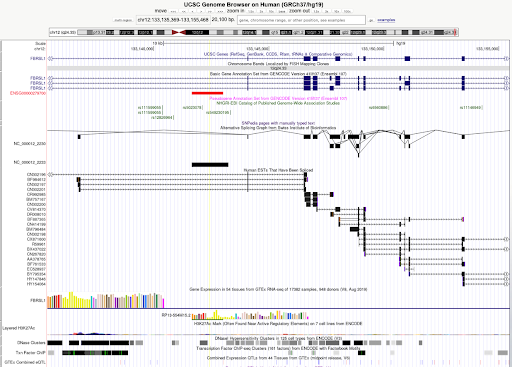The image size is (512, 367).
Task: Open SNPedia pages track title
Action: [278, 123]
